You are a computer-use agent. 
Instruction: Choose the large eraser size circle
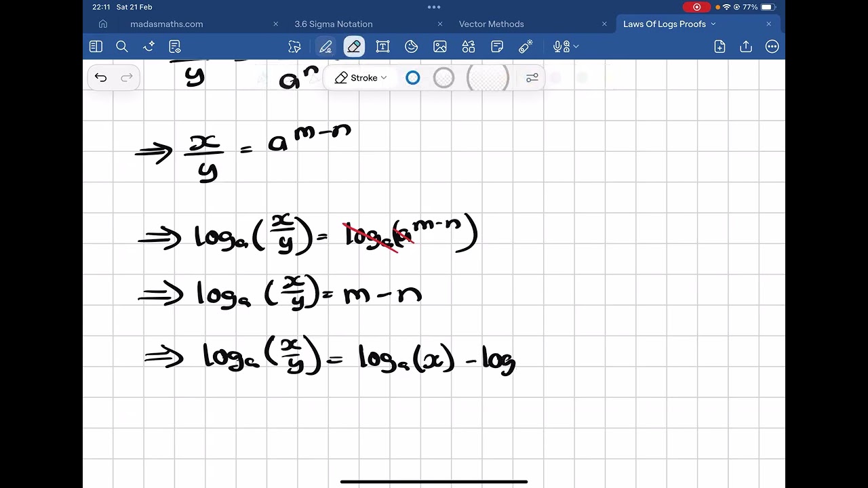(488, 78)
